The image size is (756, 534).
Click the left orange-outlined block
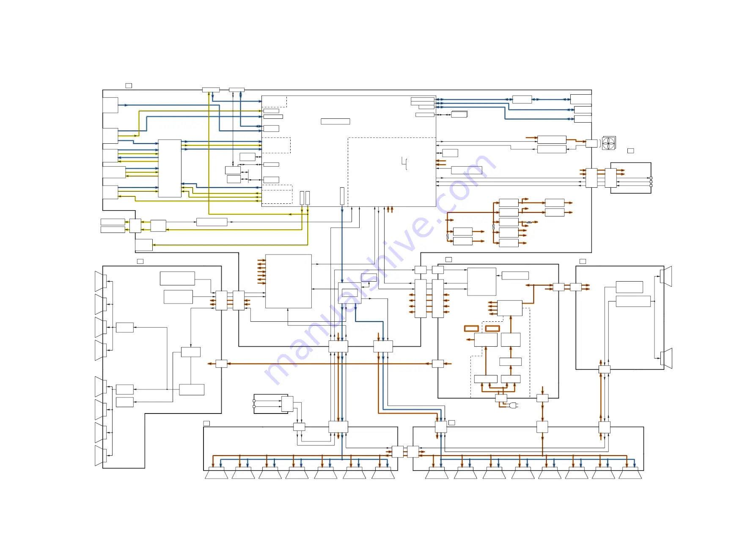point(471,329)
